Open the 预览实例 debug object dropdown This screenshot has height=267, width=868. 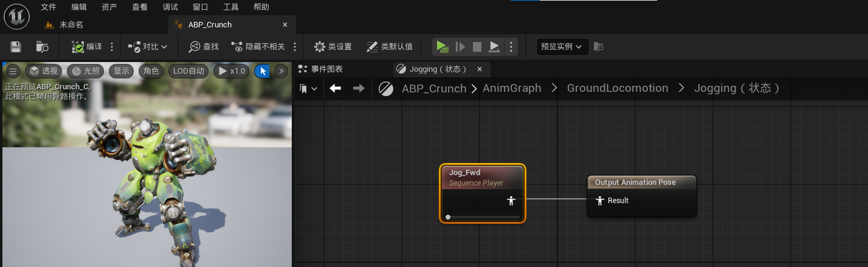[562, 47]
